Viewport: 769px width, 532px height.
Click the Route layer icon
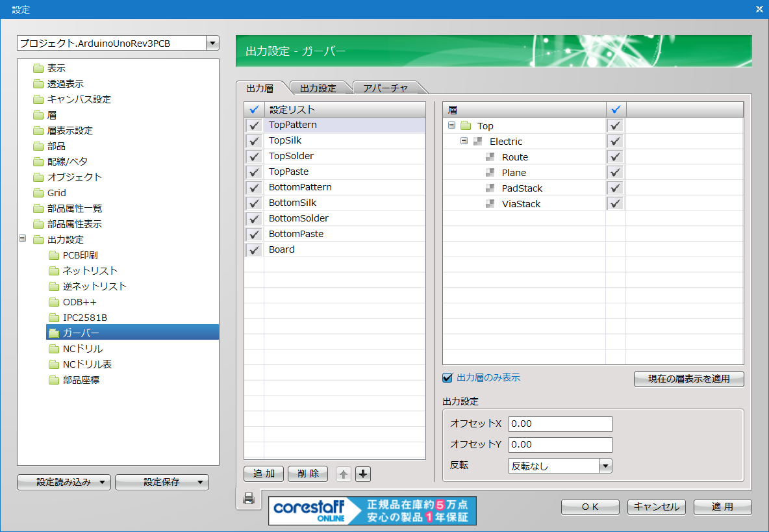click(490, 157)
